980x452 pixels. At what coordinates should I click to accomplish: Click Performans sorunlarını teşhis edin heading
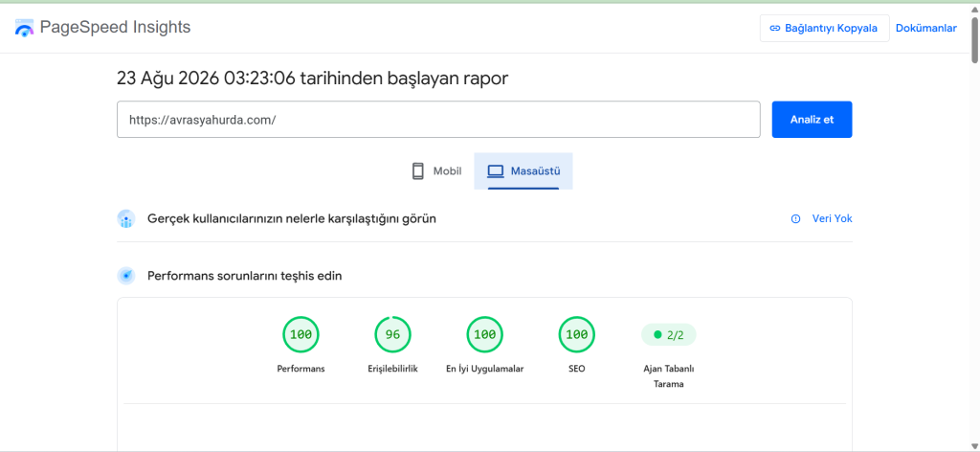point(244,276)
